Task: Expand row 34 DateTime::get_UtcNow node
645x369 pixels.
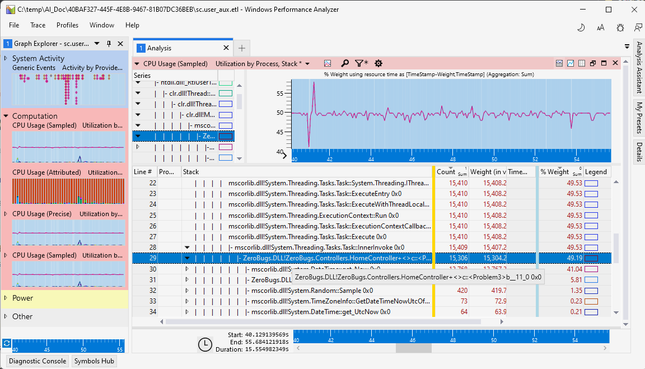Action: coord(187,312)
